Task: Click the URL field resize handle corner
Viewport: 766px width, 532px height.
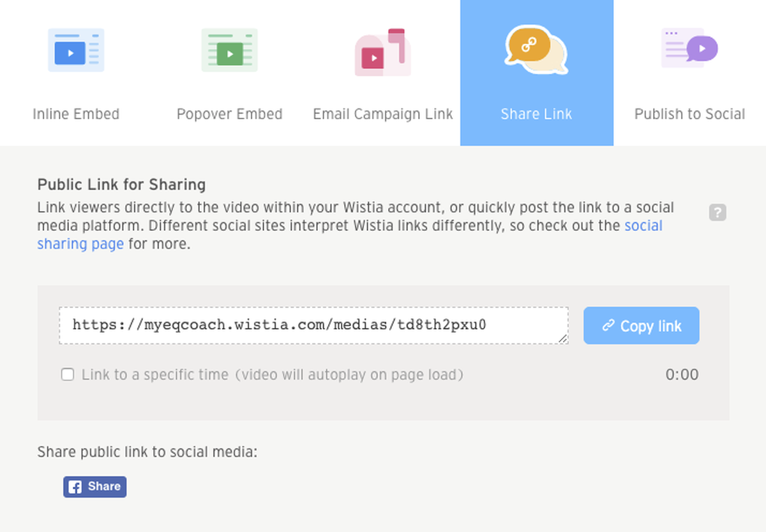Action: point(563,339)
